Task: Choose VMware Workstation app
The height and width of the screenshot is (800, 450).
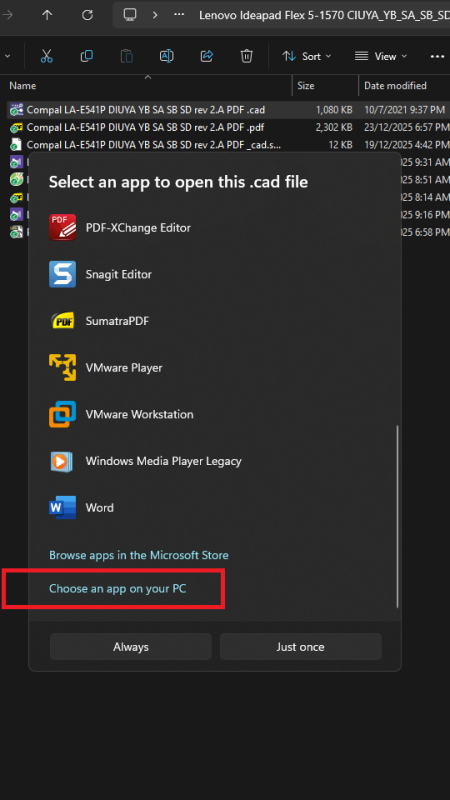Action: [215, 414]
